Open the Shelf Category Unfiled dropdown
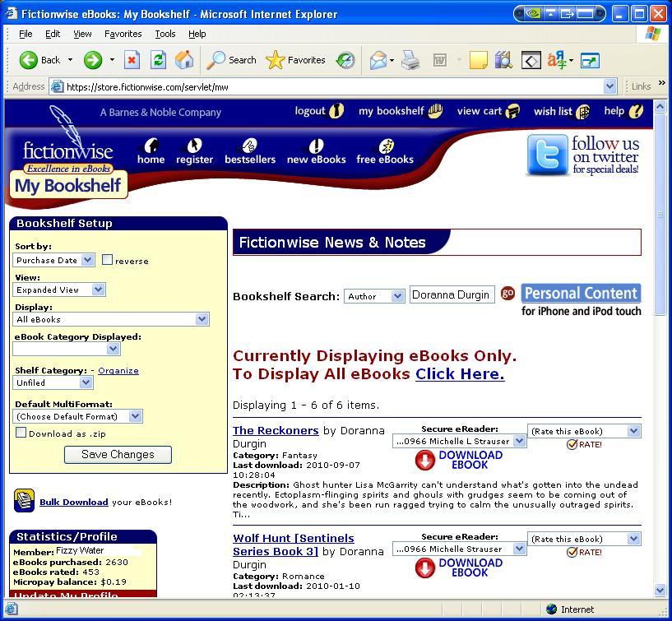Screen dimensions: 672x621 tap(53, 382)
